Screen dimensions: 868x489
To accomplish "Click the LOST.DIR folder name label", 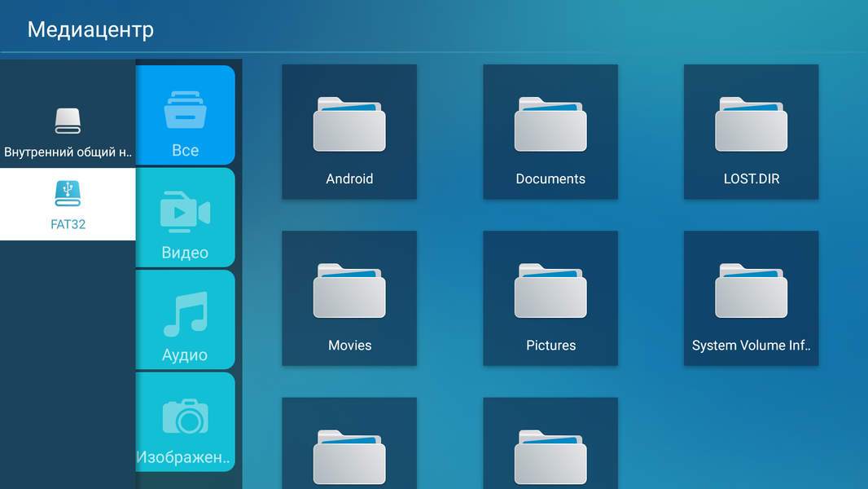I will pyautogui.click(x=752, y=178).
